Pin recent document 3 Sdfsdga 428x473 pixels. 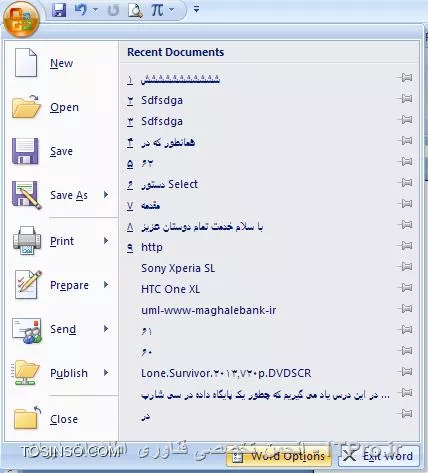(406, 120)
